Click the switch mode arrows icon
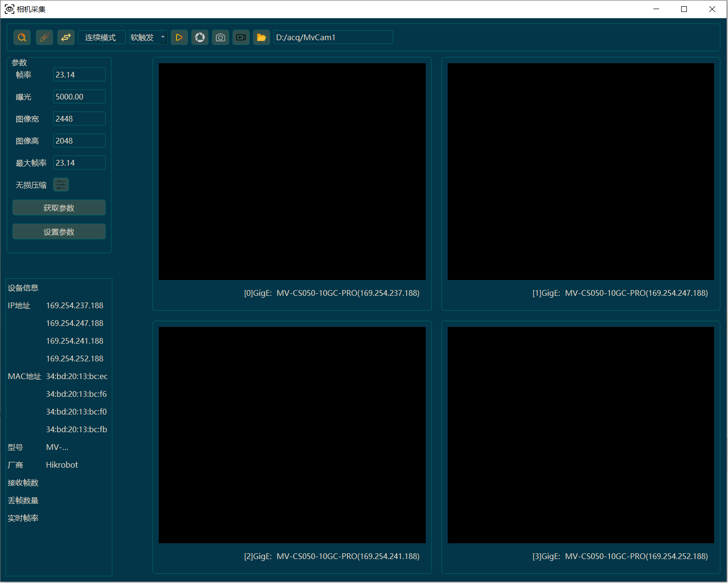Image resolution: width=728 pixels, height=583 pixels. click(x=66, y=37)
